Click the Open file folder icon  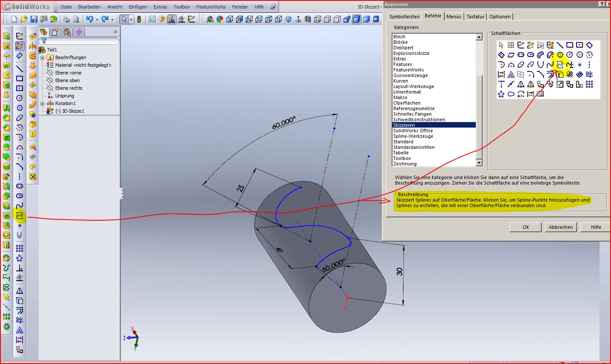point(24,19)
